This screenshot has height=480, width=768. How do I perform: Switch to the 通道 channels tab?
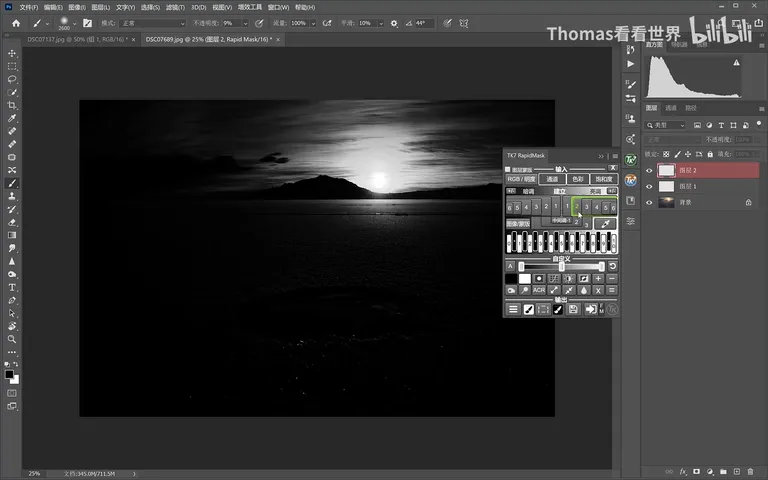(x=671, y=108)
